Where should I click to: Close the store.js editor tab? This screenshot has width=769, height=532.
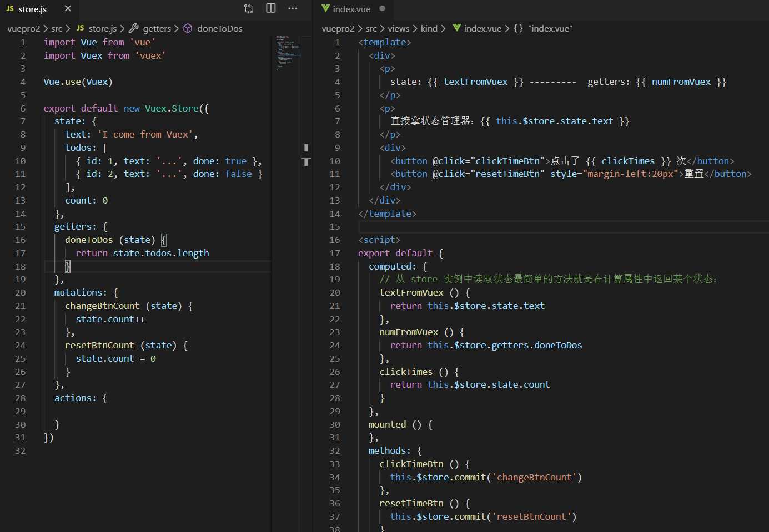(x=68, y=9)
